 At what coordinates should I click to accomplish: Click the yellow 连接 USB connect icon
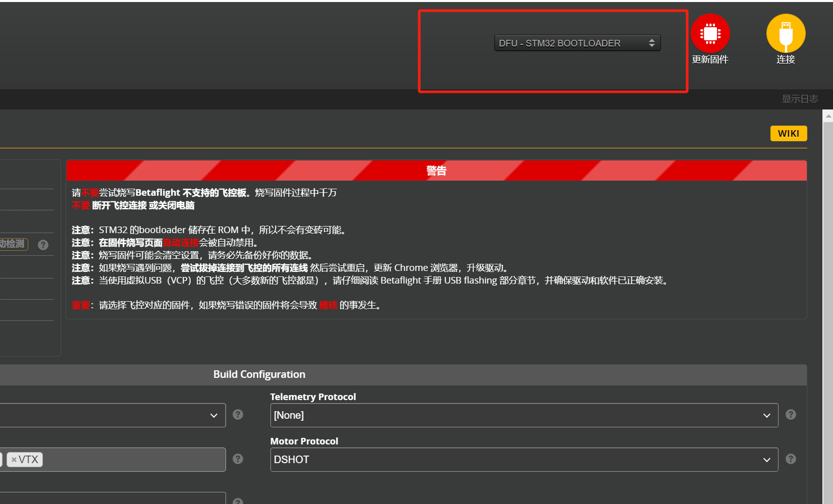(786, 33)
